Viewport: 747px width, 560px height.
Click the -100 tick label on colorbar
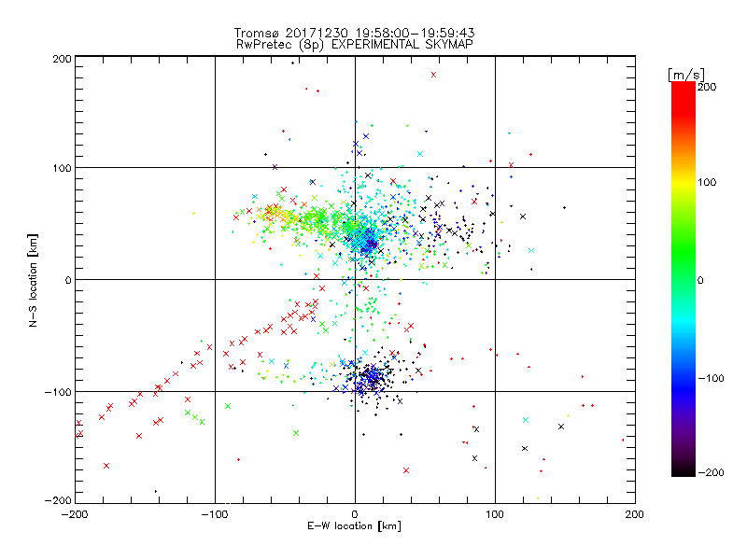click(x=711, y=378)
